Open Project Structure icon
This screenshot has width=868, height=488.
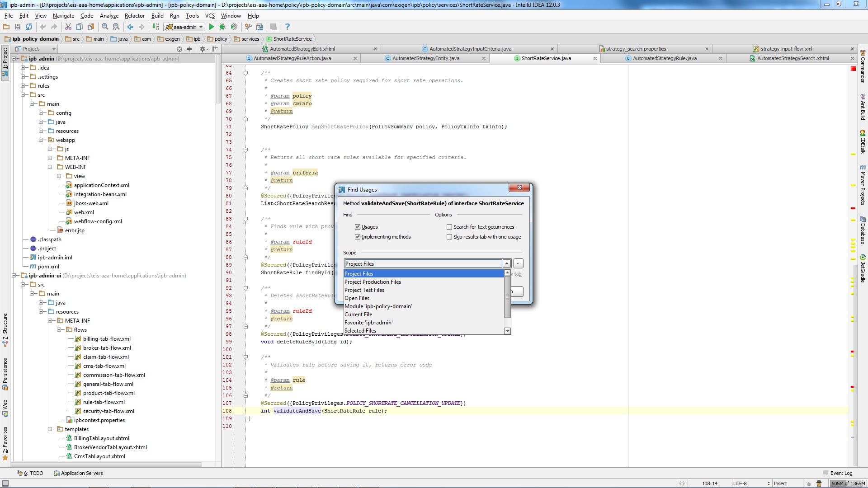pyautogui.click(x=259, y=27)
